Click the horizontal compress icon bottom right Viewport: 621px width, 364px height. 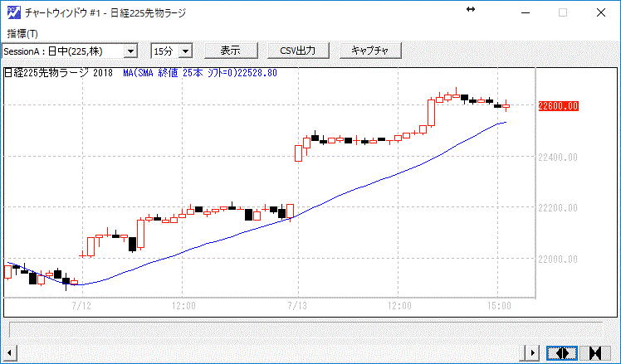coord(595,352)
